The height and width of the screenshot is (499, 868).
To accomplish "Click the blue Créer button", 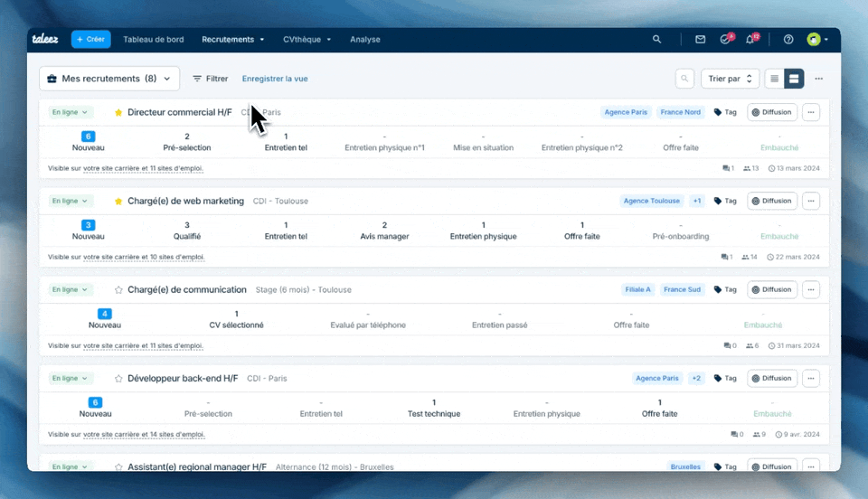I will [90, 39].
